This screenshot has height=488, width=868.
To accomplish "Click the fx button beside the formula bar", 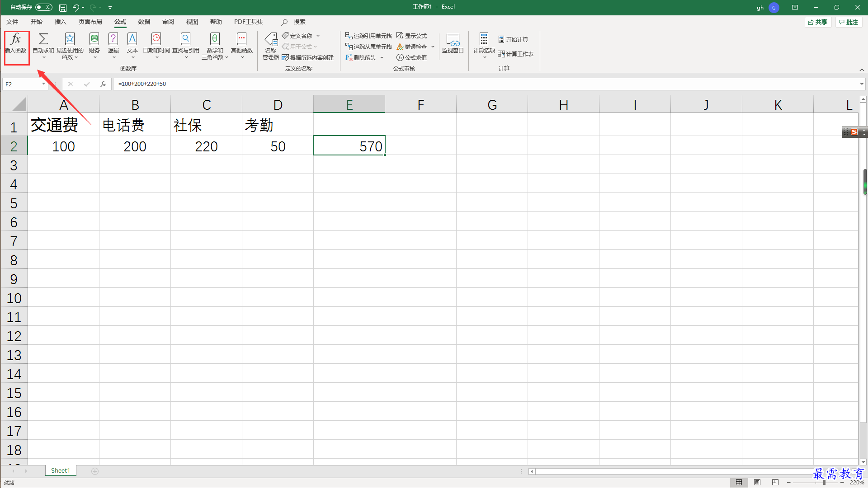I will (x=103, y=84).
